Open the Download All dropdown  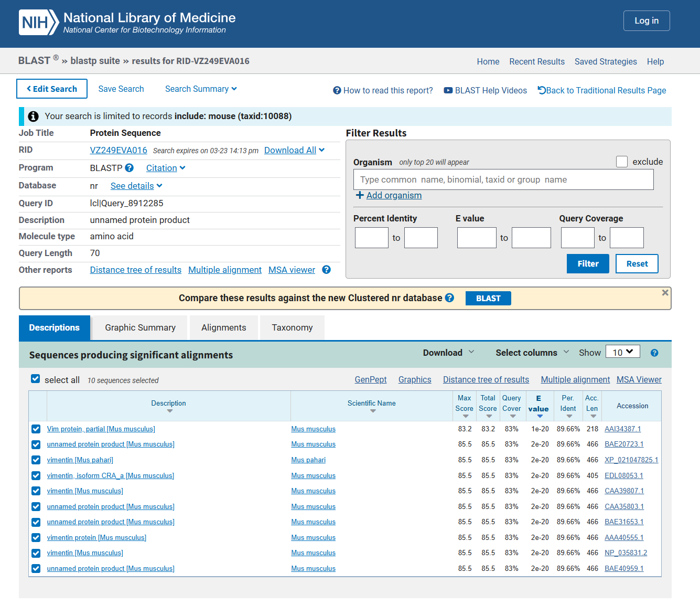294,150
